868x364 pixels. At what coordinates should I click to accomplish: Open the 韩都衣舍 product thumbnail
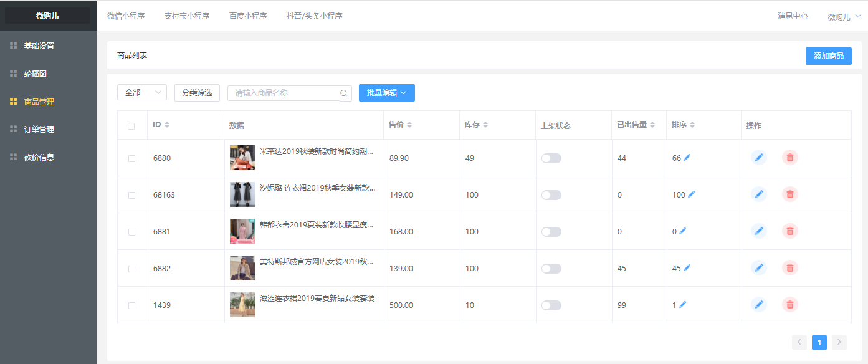coord(242,231)
